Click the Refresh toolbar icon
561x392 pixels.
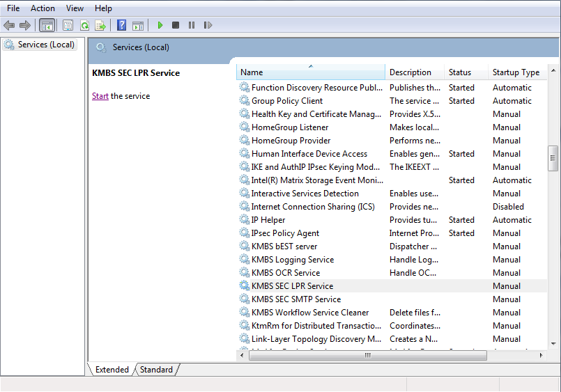84,25
